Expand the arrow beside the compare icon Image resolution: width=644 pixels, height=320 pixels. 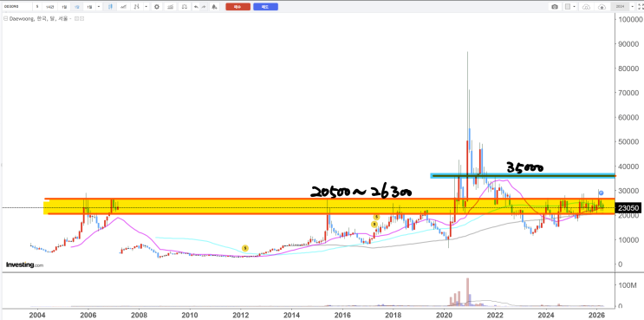146,7
